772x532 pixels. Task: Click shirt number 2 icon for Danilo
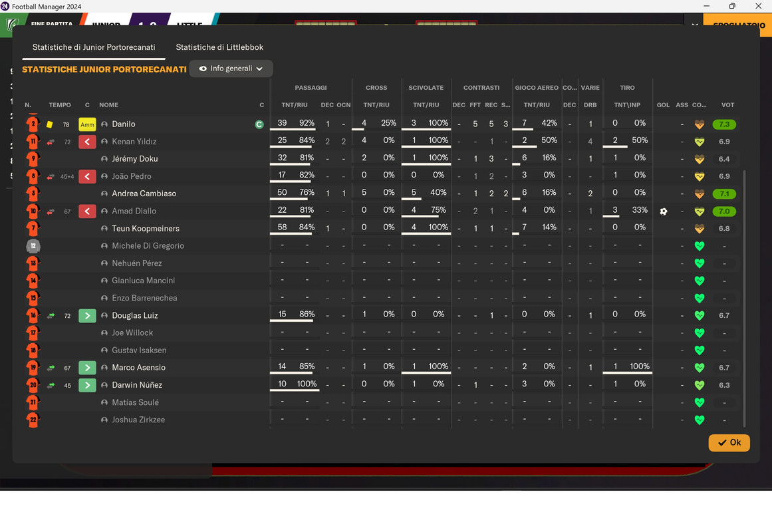33,124
